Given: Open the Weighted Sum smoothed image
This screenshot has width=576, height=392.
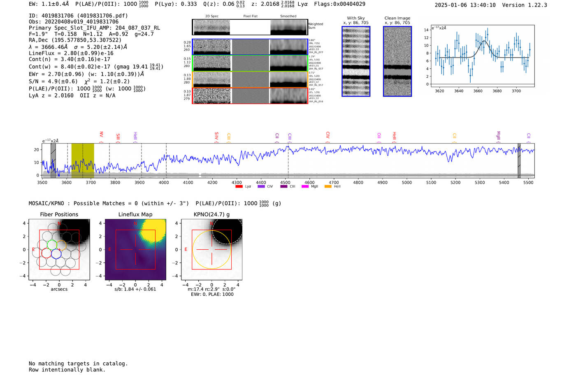Looking at the screenshot, I should pyautogui.click(x=289, y=27).
